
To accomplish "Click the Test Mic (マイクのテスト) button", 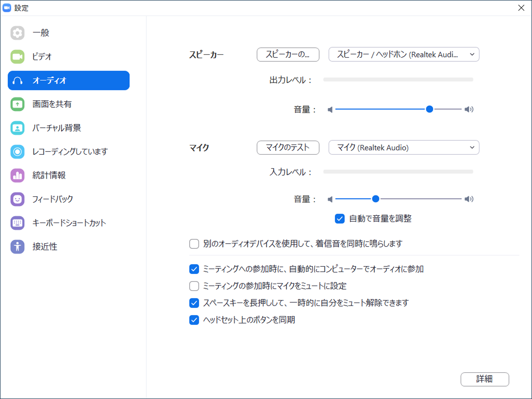I will [288, 147].
